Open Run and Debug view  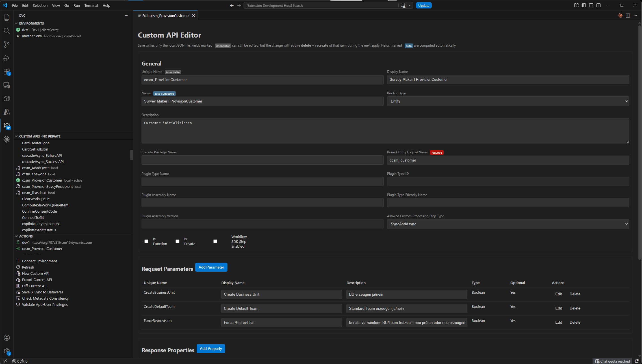click(x=7, y=58)
